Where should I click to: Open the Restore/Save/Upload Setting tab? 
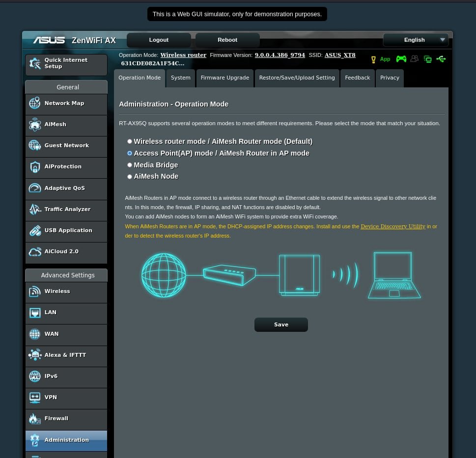point(297,78)
